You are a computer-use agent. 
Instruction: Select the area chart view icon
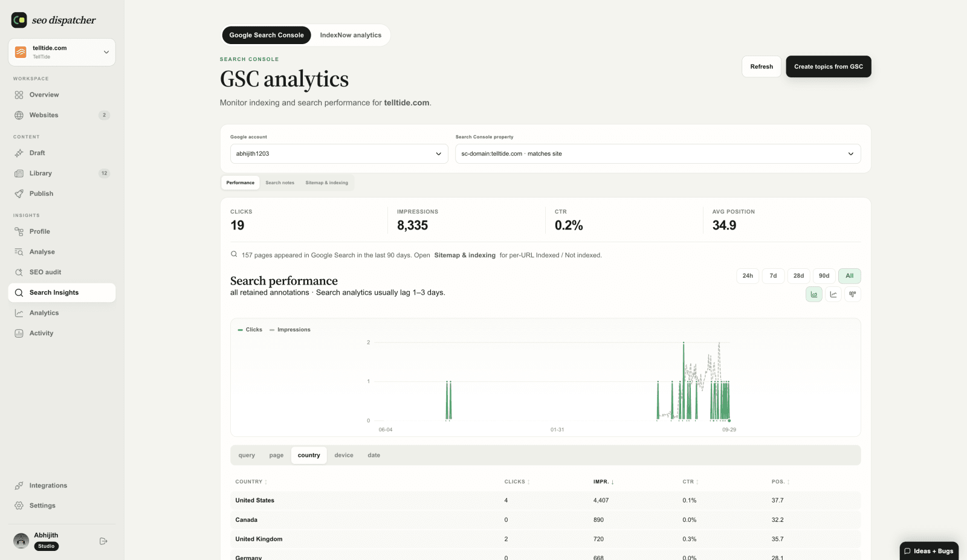[814, 294]
